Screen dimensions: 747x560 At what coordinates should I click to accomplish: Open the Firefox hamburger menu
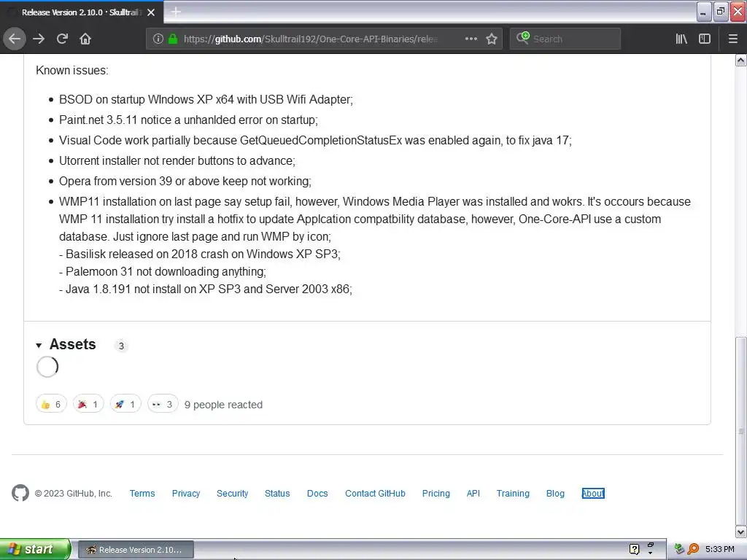point(732,39)
